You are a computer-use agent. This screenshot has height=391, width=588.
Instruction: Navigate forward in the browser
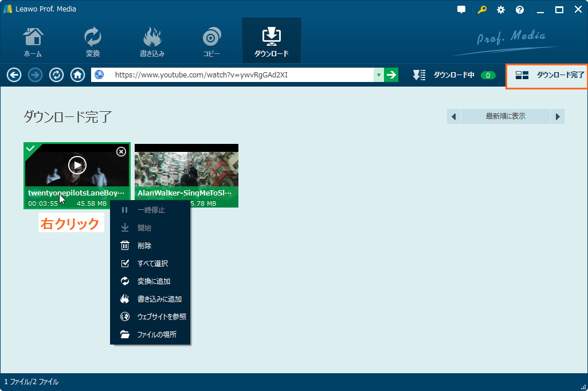point(36,75)
